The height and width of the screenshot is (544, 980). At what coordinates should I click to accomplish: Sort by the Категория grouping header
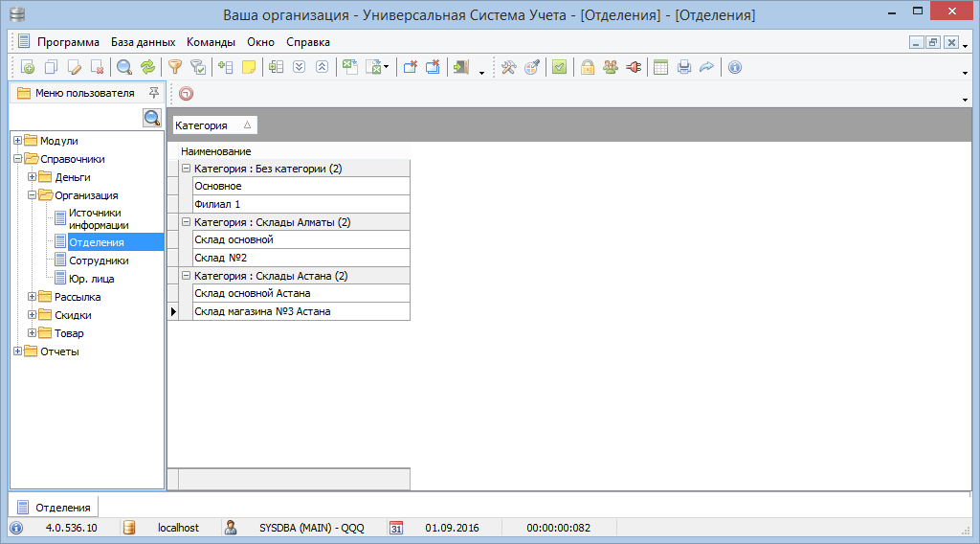pyautogui.click(x=213, y=125)
